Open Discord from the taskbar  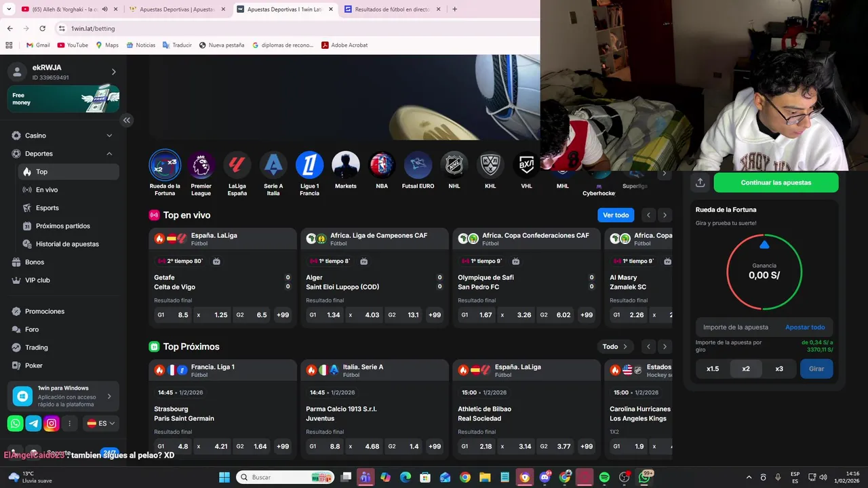pyautogui.click(x=545, y=477)
